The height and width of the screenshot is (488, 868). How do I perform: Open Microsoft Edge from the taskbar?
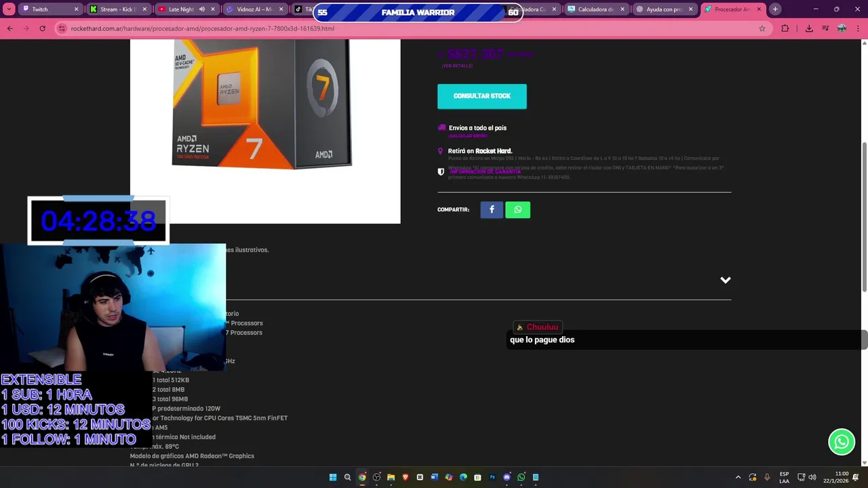463,477
